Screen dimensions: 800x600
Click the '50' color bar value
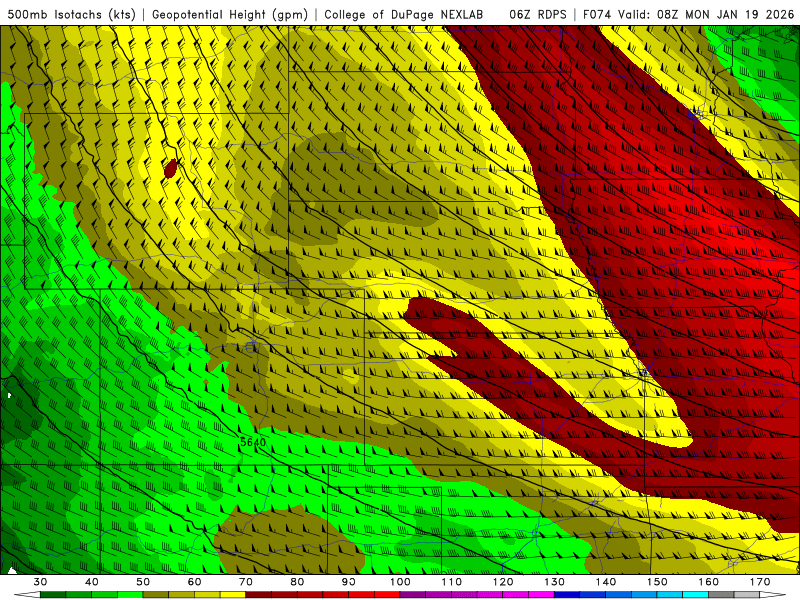[143, 582]
